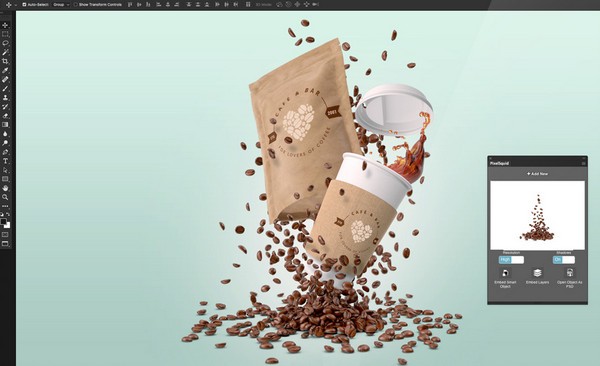Select the Hand tool
Screen dimensions: 600x366
coord(5,188)
